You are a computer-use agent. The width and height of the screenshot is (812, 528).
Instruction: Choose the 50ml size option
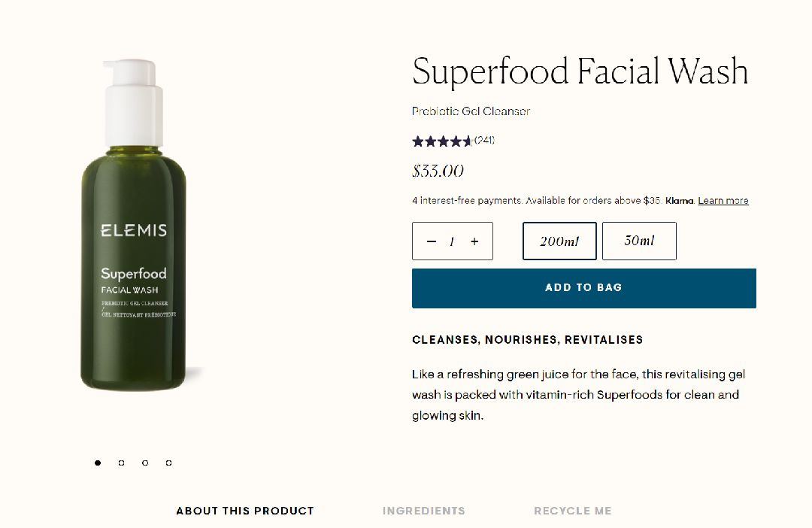click(639, 241)
